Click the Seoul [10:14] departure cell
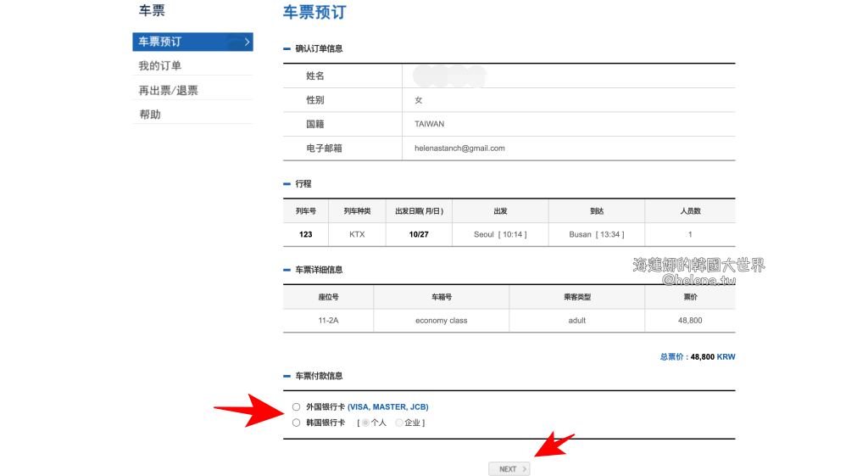The width and height of the screenshot is (868, 476). (500, 234)
